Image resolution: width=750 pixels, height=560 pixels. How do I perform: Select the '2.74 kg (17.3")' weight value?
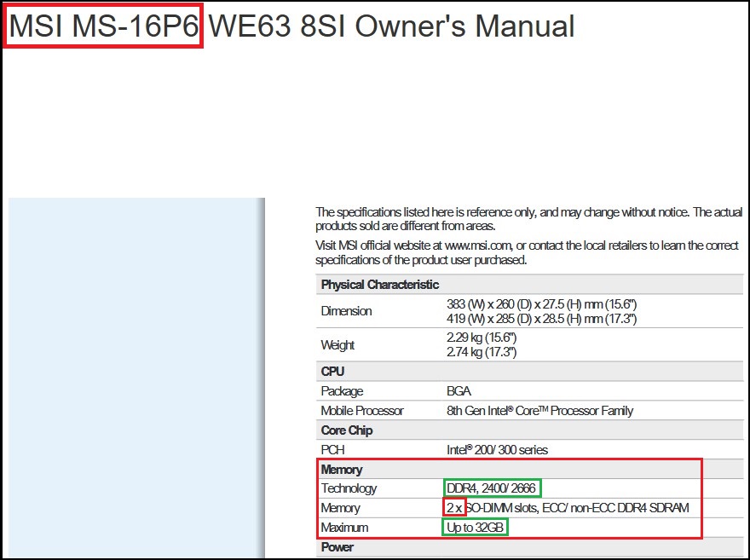[482, 352]
